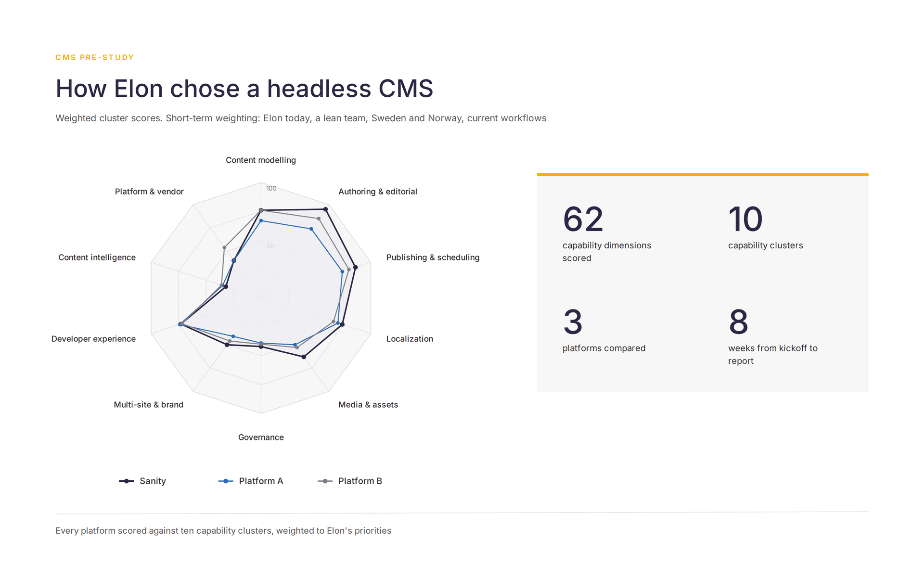Click the Sanity data point on Publishing & scheduling

(355, 267)
